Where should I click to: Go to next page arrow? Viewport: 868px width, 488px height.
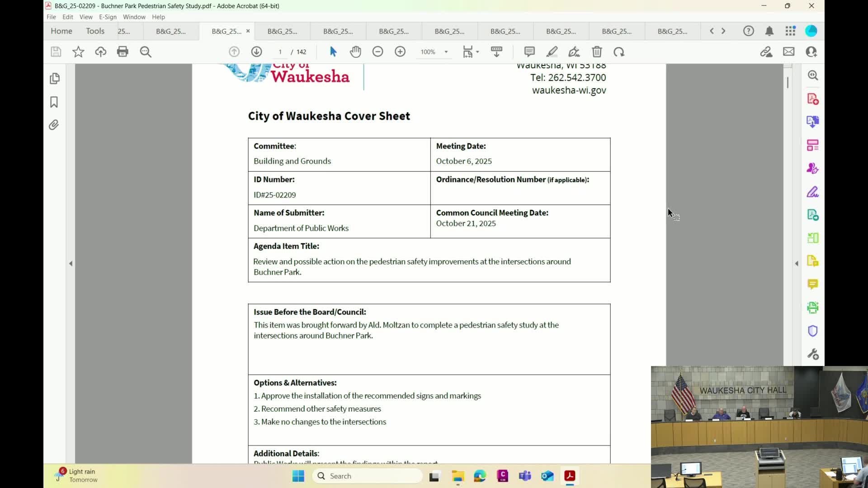(256, 52)
